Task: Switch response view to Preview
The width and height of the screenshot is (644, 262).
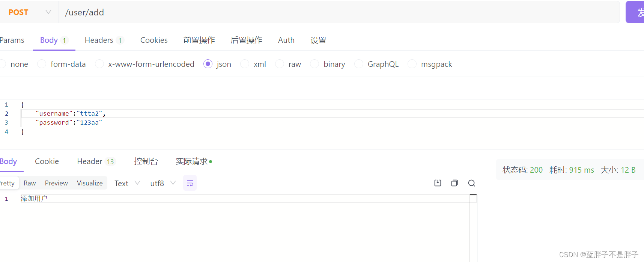Action: click(x=56, y=183)
